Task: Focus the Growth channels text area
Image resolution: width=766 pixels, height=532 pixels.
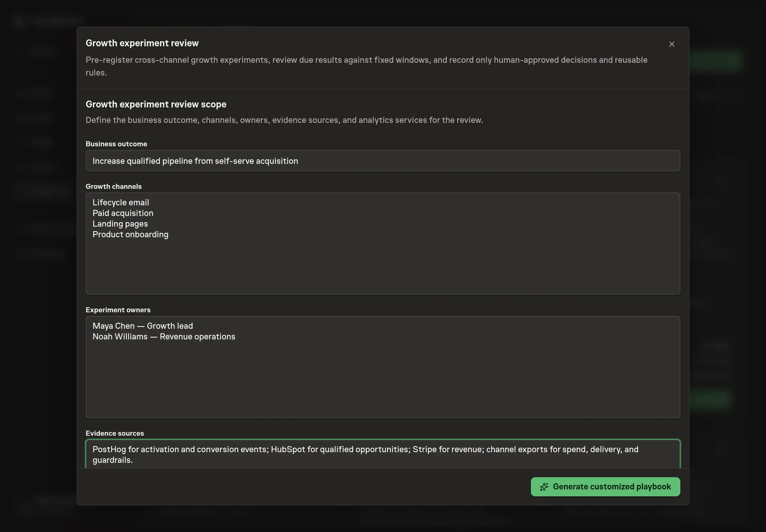Action: [383, 243]
